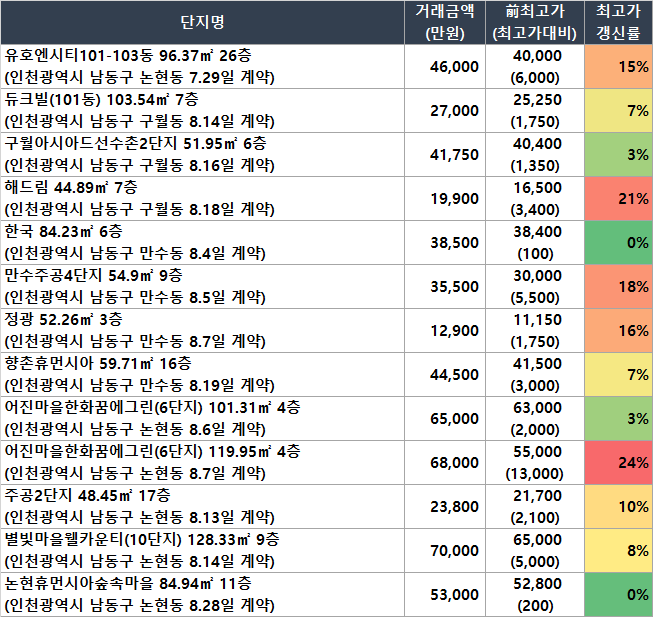This screenshot has height=617, width=653.
Task: Click the 18% renewal rate cell
Action: click(x=618, y=287)
